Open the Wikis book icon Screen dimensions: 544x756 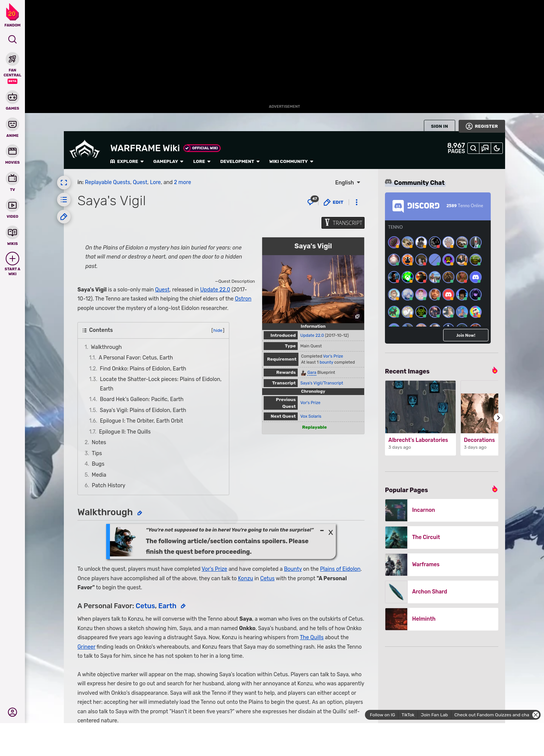(12, 232)
